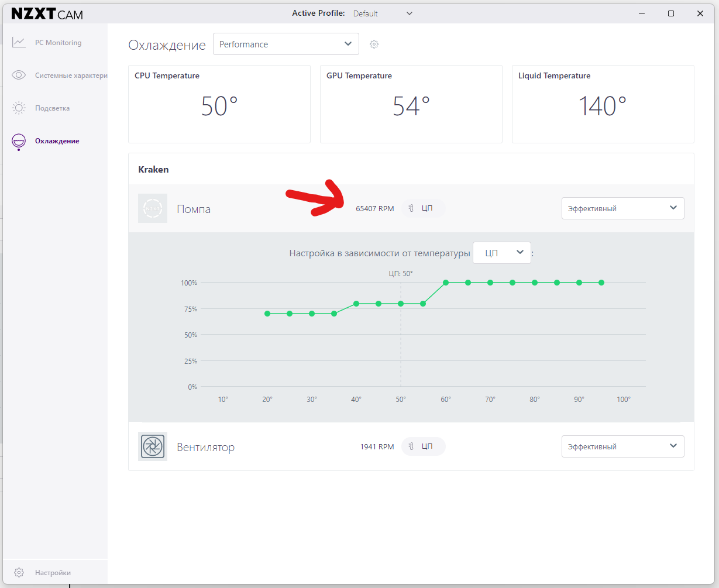Image resolution: width=719 pixels, height=588 pixels.
Task: Click the NZXT pump icon thumbnail
Action: pos(153,208)
